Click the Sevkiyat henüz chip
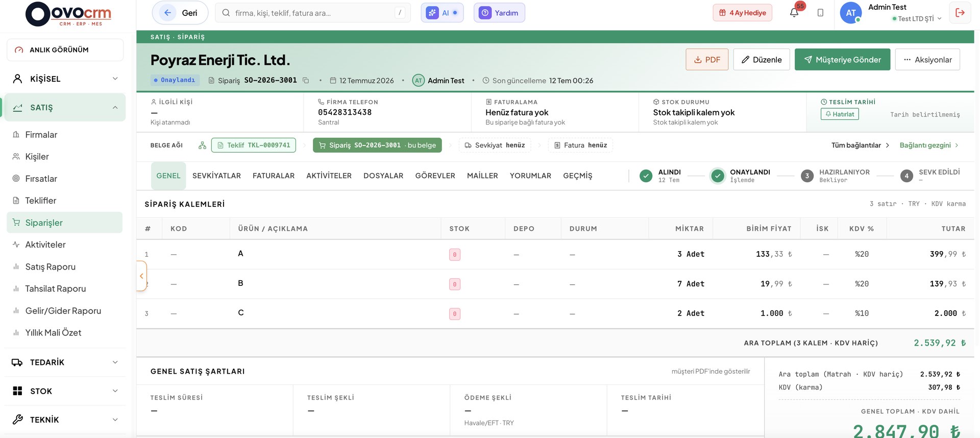Viewport: 980px width, 438px height. (x=495, y=145)
